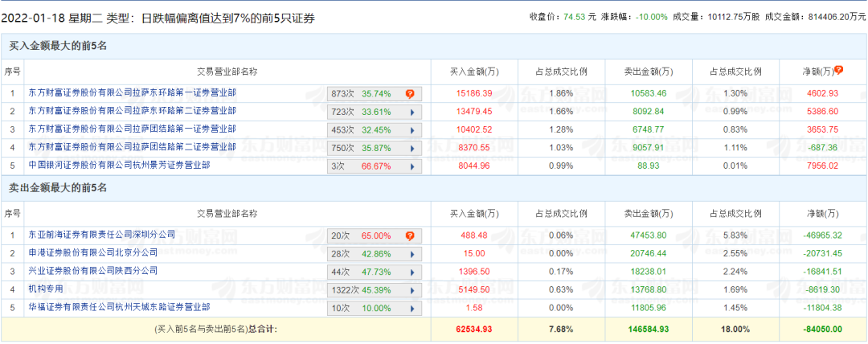Show details via 44次 47.73% arrow

pyautogui.click(x=411, y=272)
